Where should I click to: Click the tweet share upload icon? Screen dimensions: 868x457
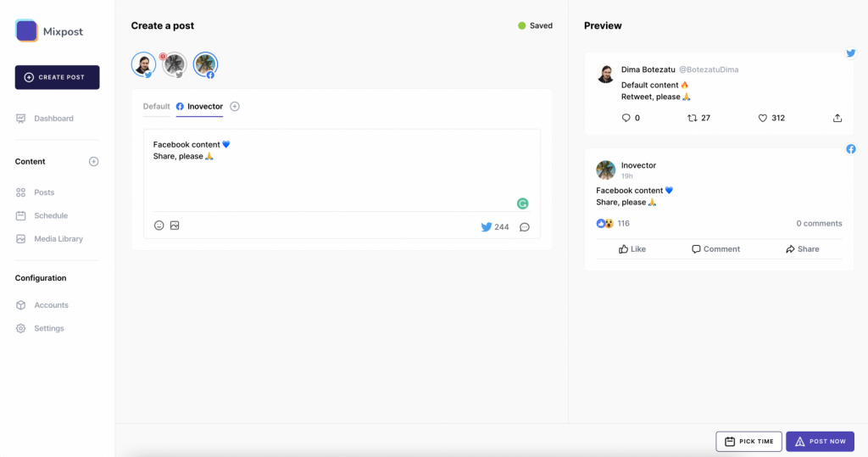[x=837, y=118]
